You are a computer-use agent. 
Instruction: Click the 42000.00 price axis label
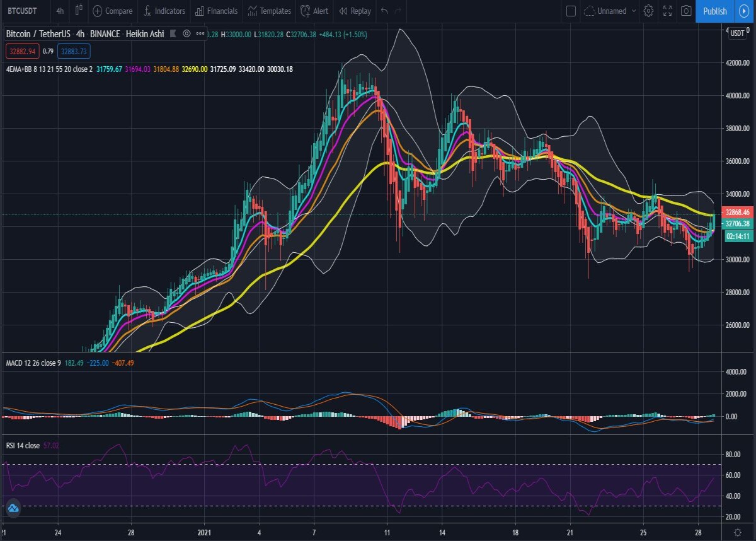click(737, 63)
